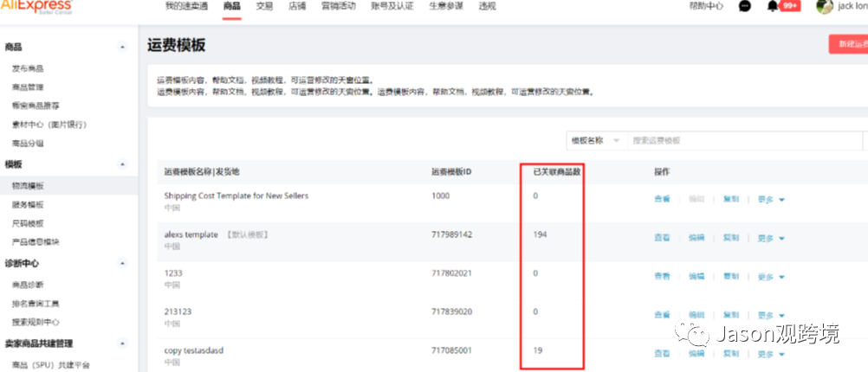Viewport: 868px width, 372px height.
Task: Open the chat message bubble icon
Action: click(x=745, y=6)
